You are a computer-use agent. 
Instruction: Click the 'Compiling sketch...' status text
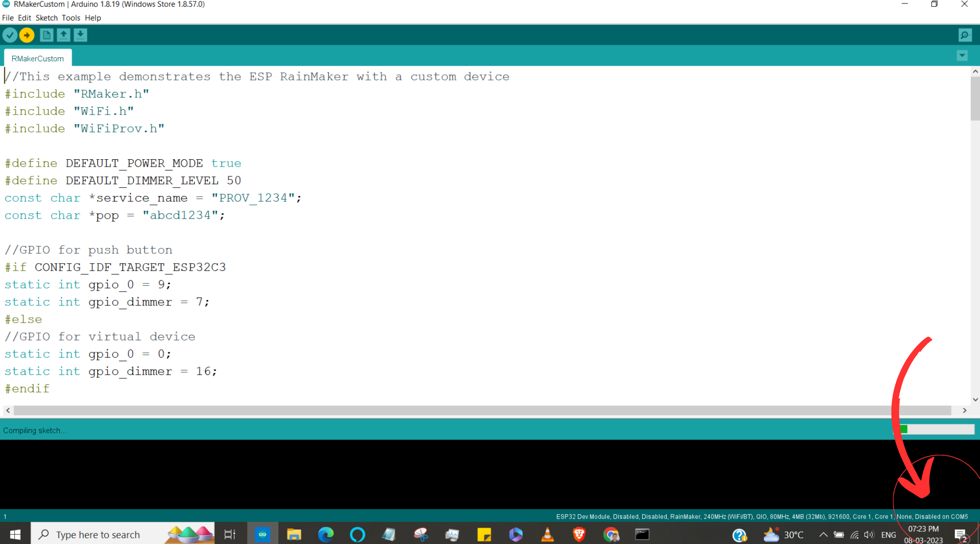(34, 430)
